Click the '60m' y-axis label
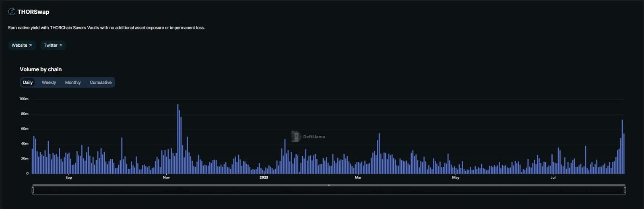Image resolution: width=644 pixels, height=209 pixels. click(x=25, y=128)
